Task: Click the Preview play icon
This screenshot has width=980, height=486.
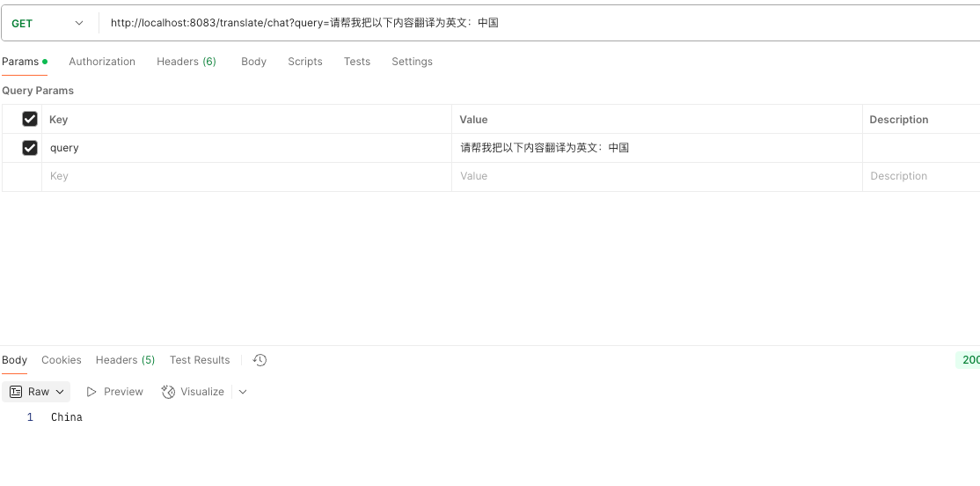Action: coord(91,392)
